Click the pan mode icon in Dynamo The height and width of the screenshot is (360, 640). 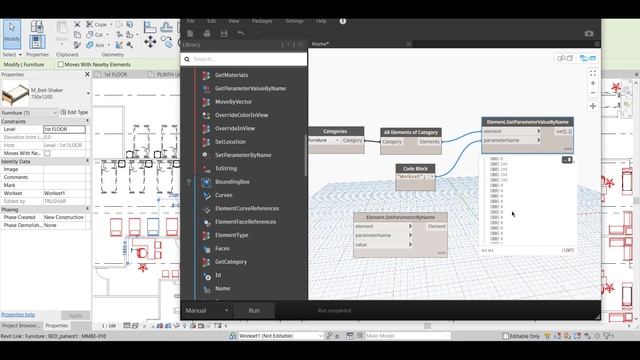593,106
